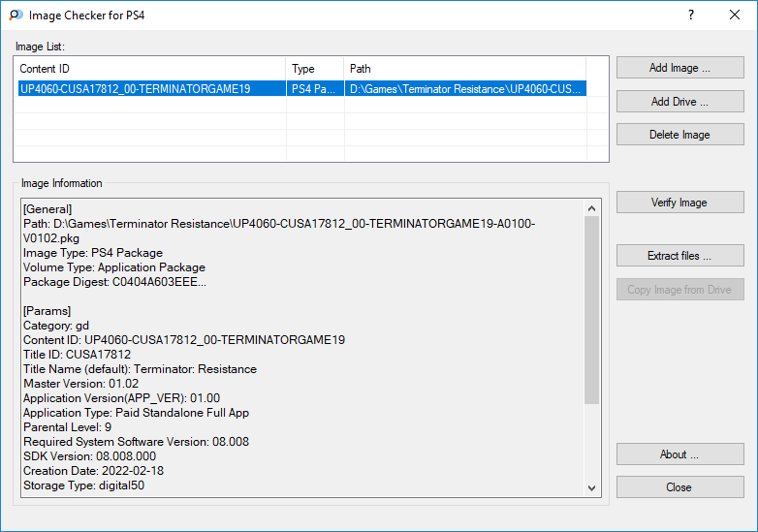Click the Title ID: CUSA17812 line
Screen dimensions: 758x532
click(77, 355)
